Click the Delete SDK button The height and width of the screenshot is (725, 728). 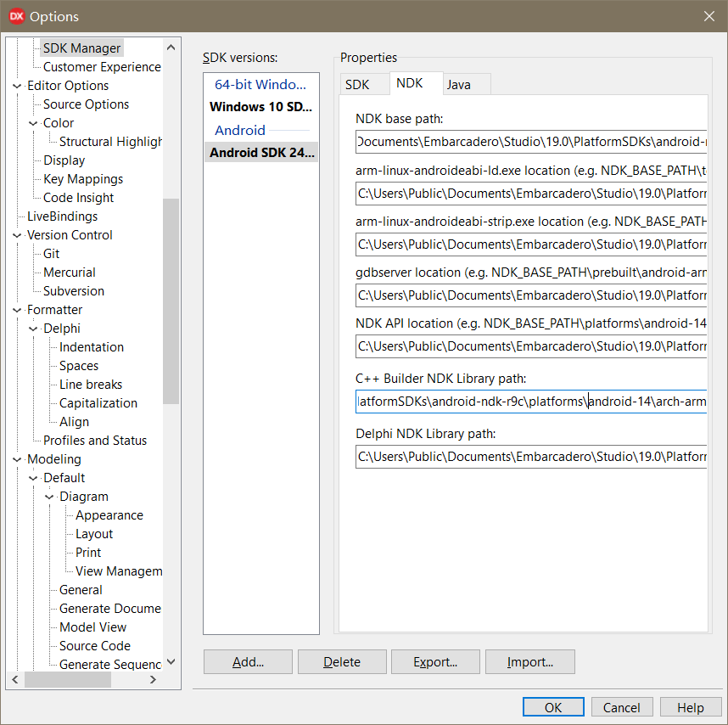coord(342,662)
